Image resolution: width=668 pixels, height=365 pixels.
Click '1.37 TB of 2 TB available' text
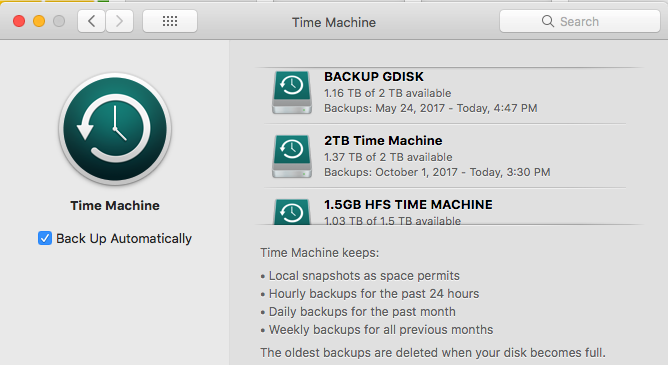pyautogui.click(x=388, y=157)
